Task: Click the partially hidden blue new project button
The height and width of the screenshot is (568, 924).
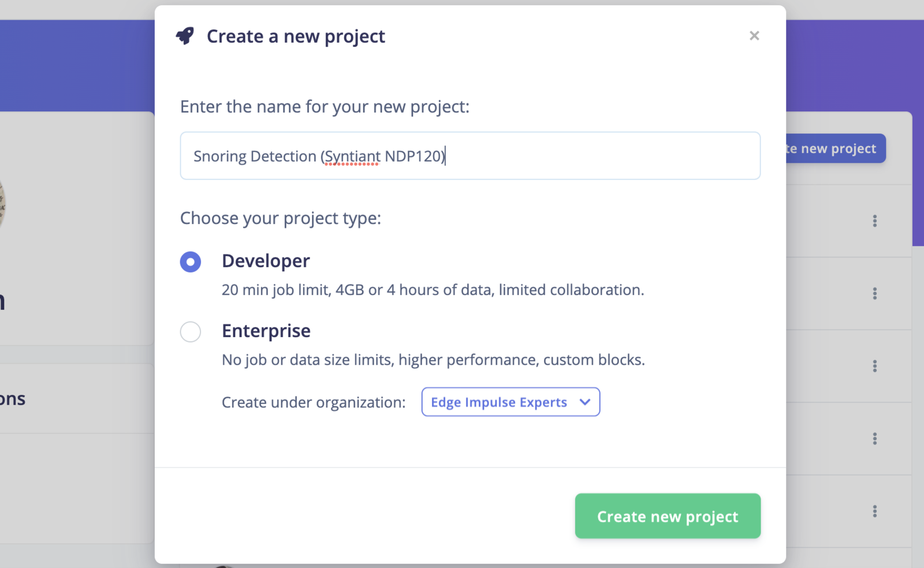Action: pos(836,148)
